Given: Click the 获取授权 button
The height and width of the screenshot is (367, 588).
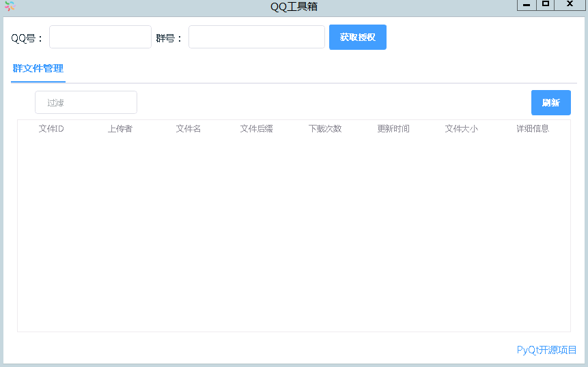Looking at the screenshot, I should [358, 37].
